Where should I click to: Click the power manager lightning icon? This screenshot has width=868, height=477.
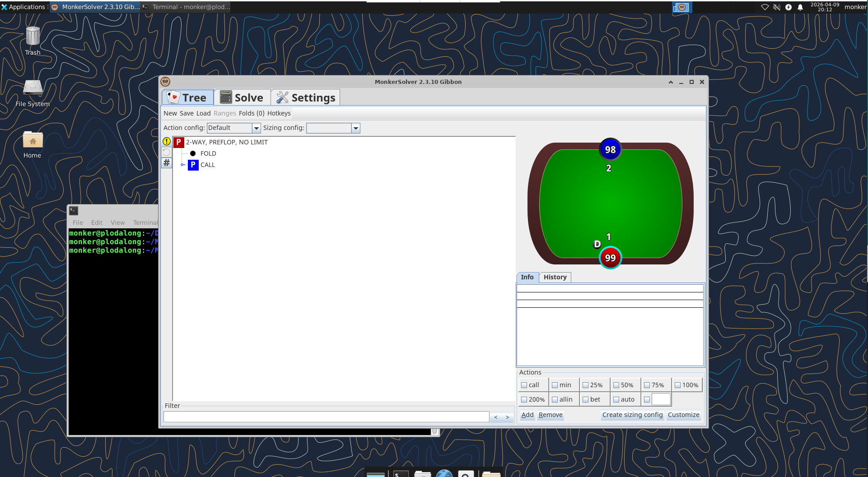(x=789, y=7)
